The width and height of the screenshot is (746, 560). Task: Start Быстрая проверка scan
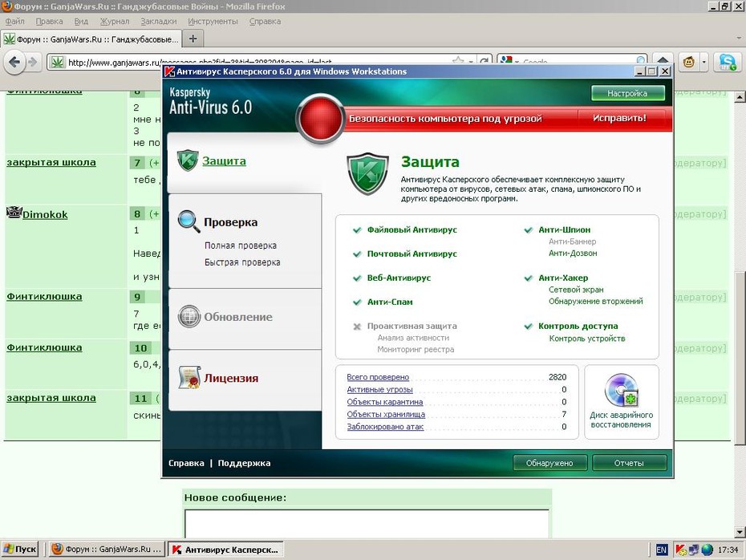tap(242, 262)
